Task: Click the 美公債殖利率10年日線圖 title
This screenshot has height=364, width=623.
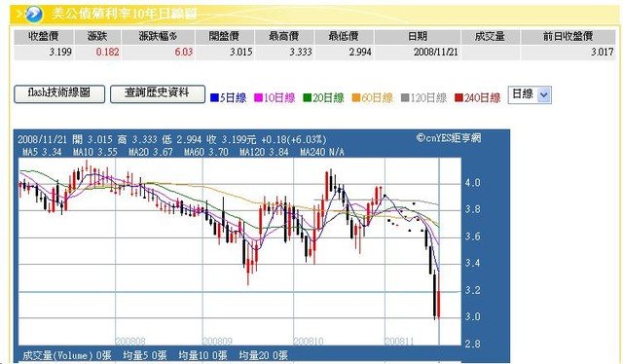Action: pyautogui.click(x=124, y=15)
